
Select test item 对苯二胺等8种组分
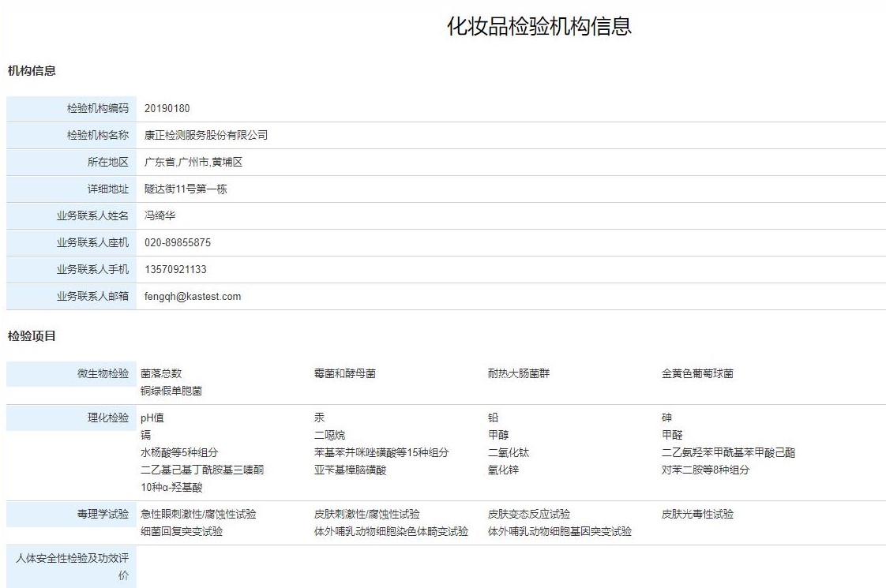(x=706, y=470)
